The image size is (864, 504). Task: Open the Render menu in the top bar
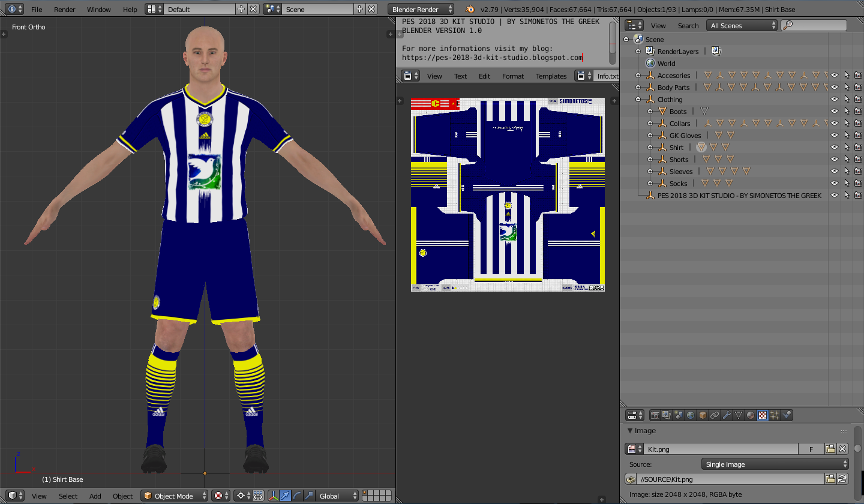64,9
